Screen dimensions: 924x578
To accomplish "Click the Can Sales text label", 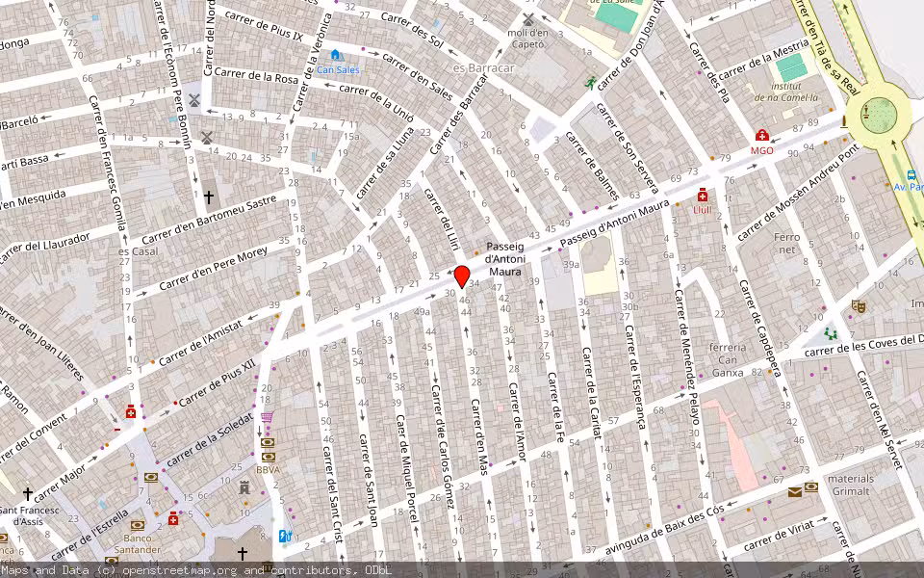I will coord(338,69).
